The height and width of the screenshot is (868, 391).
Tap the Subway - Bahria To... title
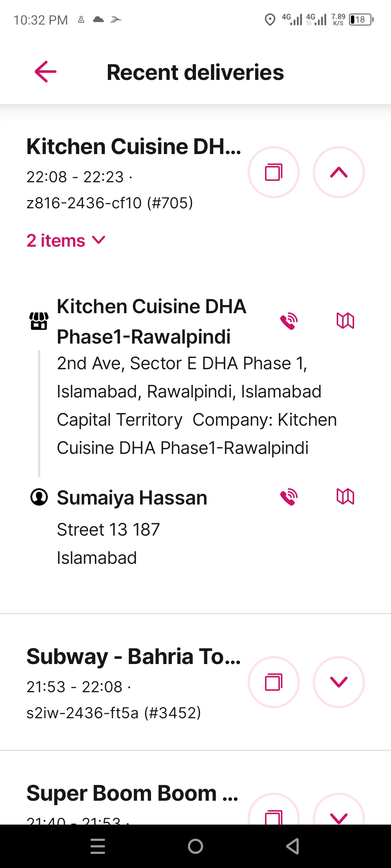[134, 657]
